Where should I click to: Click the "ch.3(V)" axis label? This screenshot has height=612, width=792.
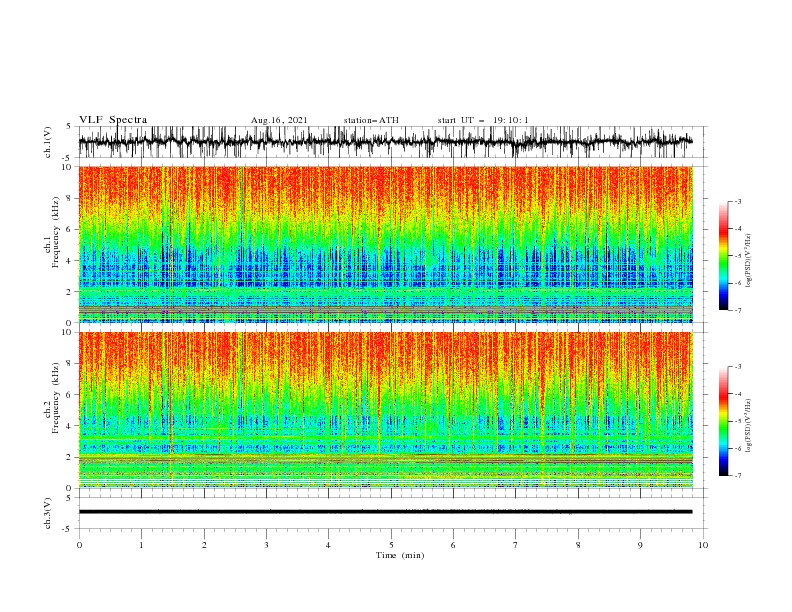[48, 513]
